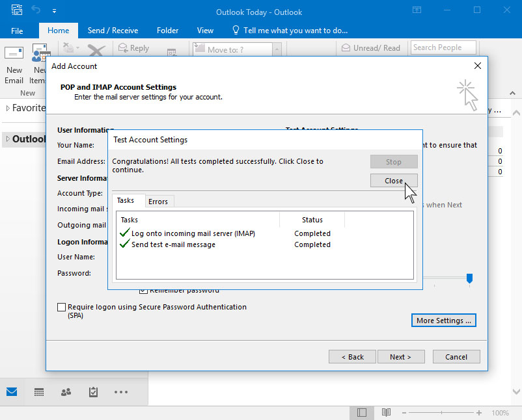Click the Stop button
The height and width of the screenshot is (420, 522).
pos(394,162)
